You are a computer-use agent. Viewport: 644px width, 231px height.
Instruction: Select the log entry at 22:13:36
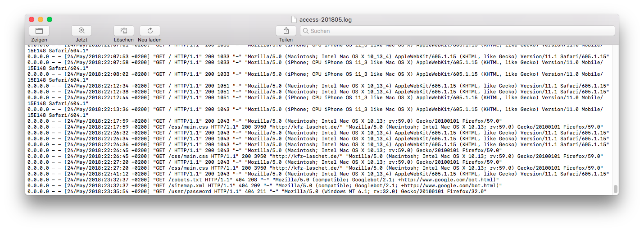[x=315, y=112]
